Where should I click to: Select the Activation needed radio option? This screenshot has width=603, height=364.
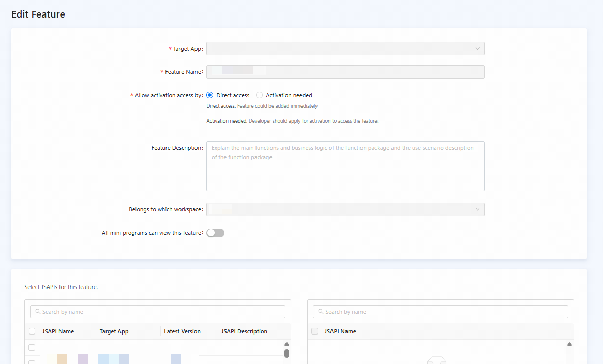click(259, 95)
